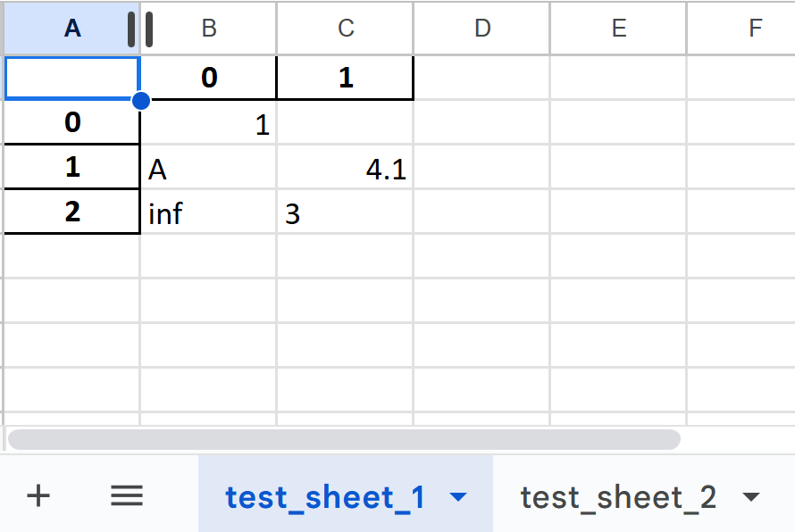Click the column C header

click(346, 29)
